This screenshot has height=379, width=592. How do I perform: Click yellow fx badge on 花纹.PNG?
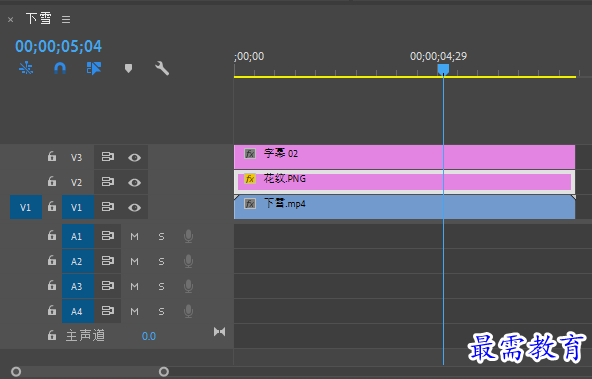click(250, 179)
